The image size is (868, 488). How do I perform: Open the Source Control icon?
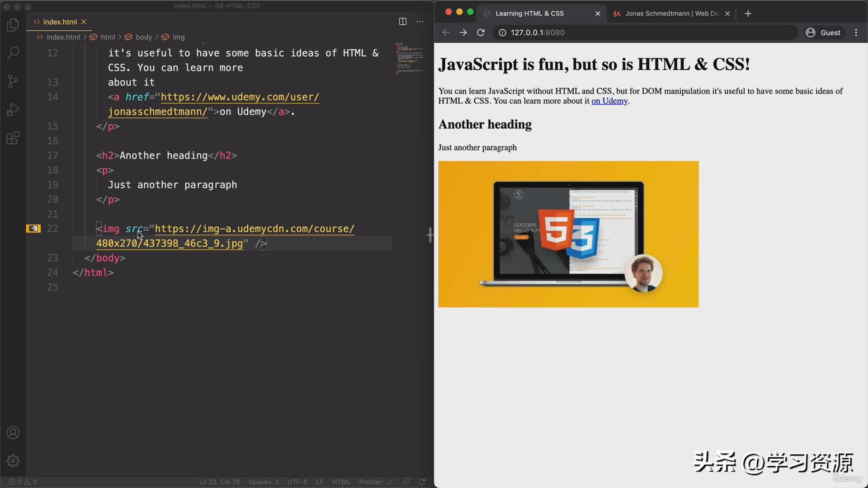(13, 81)
